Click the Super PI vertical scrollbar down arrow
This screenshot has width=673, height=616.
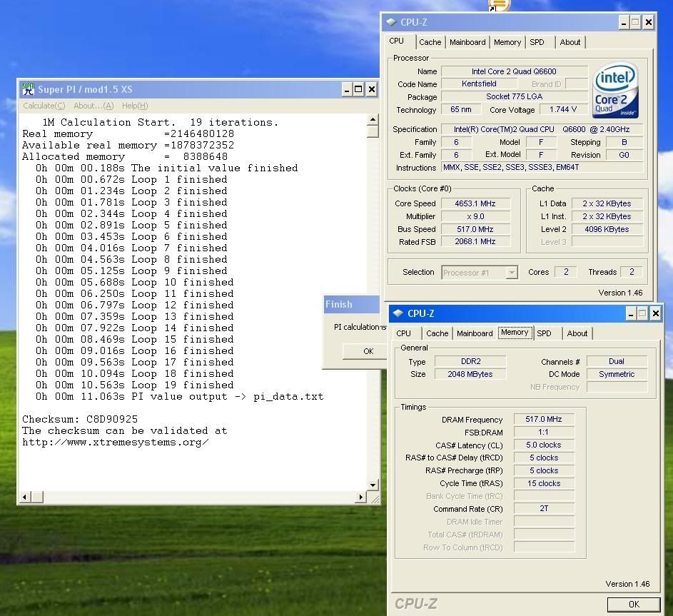[373, 485]
